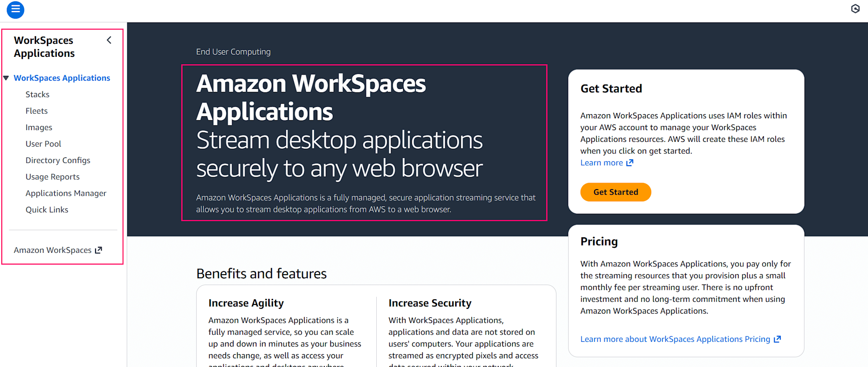868x367 pixels.
Task: Select Applications Manager in the sidebar
Action: click(66, 193)
